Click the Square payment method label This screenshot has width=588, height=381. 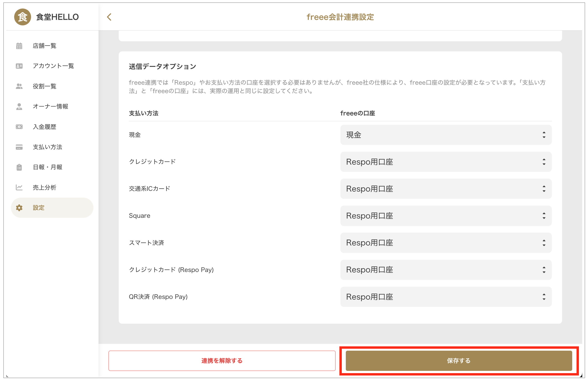[x=139, y=216]
